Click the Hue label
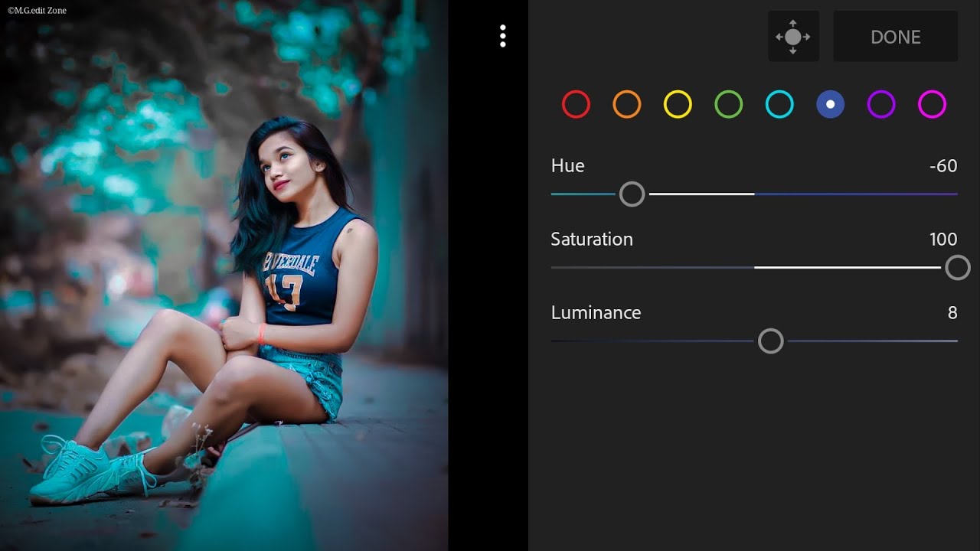The image size is (980, 551). click(x=567, y=166)
